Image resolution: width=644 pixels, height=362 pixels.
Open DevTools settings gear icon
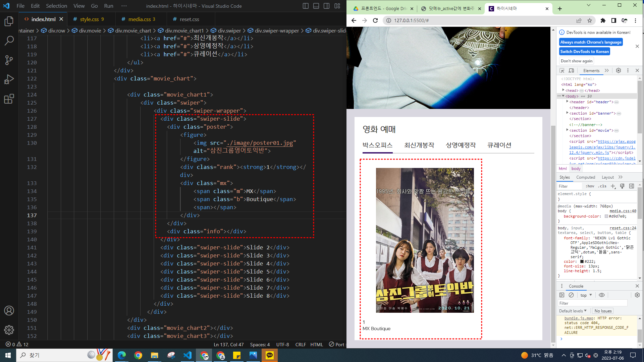point(619,70)
